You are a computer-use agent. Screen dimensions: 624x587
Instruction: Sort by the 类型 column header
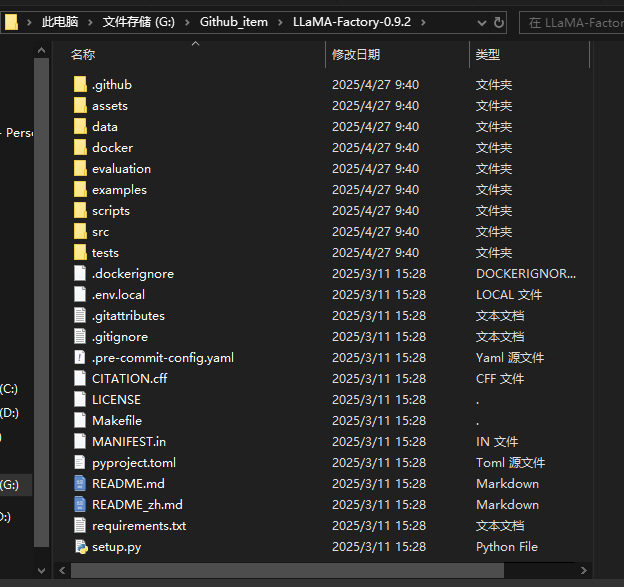point(529,55)
